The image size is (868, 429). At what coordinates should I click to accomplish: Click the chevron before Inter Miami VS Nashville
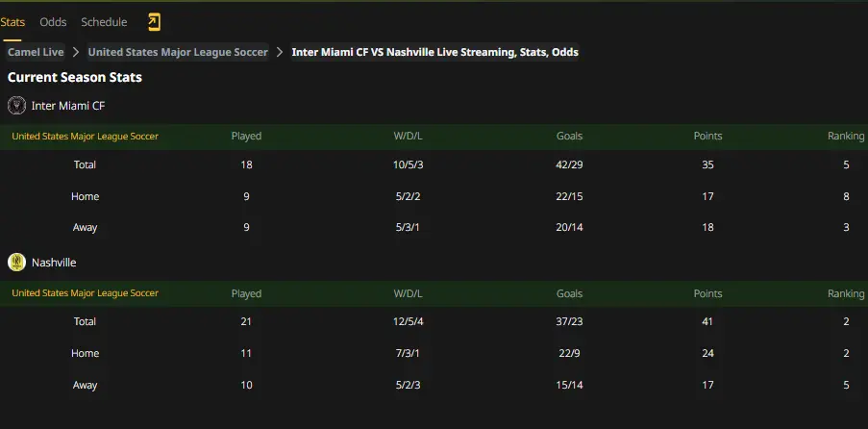pyautogui.click(x=280, y=52)
